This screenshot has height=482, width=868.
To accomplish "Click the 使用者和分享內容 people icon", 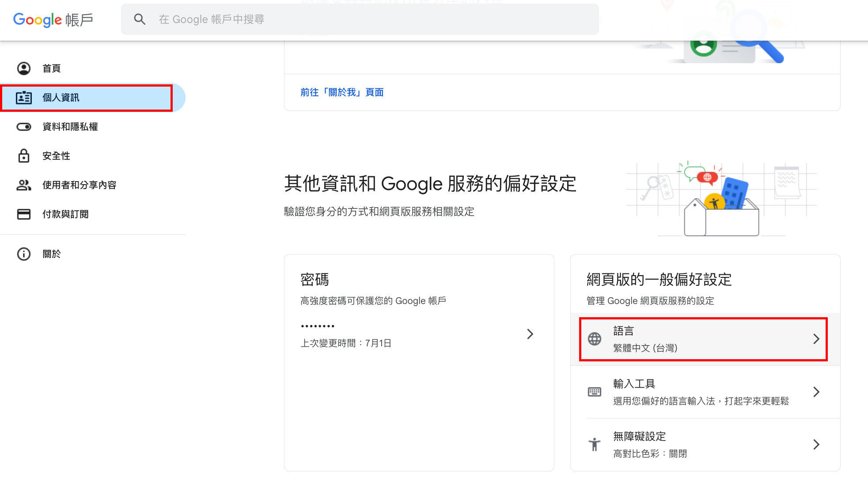I will 24,185.
